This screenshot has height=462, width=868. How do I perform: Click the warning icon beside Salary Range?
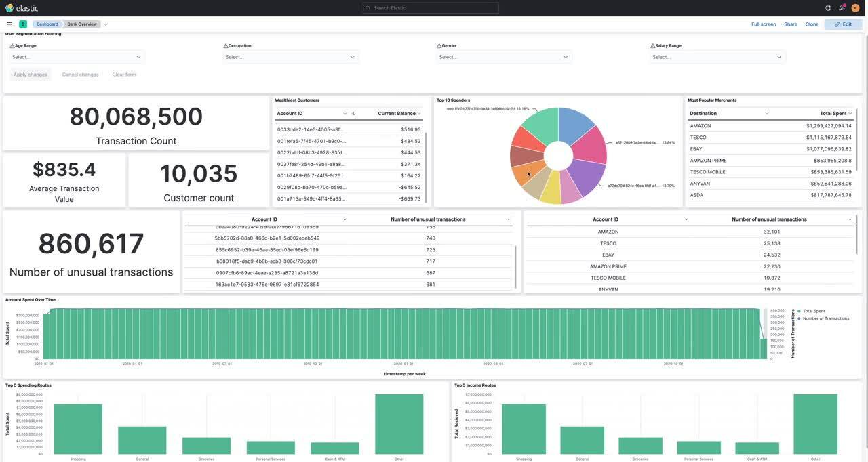[x=653, y=46]
